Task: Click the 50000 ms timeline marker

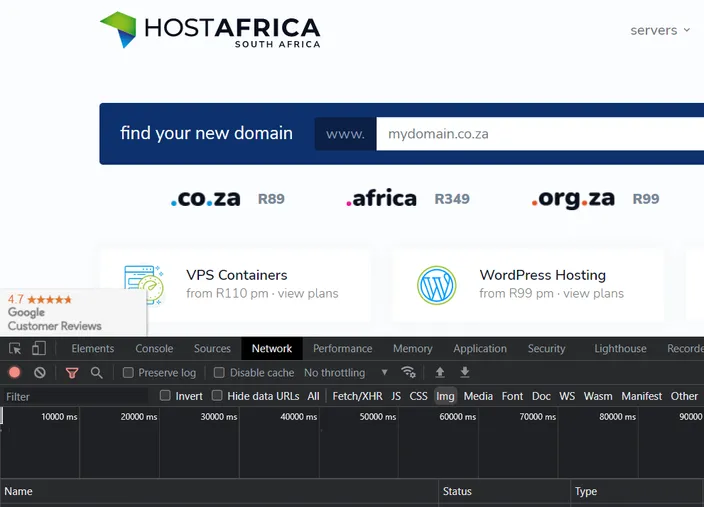Action: pyautogui.click(x=378, y=417)
